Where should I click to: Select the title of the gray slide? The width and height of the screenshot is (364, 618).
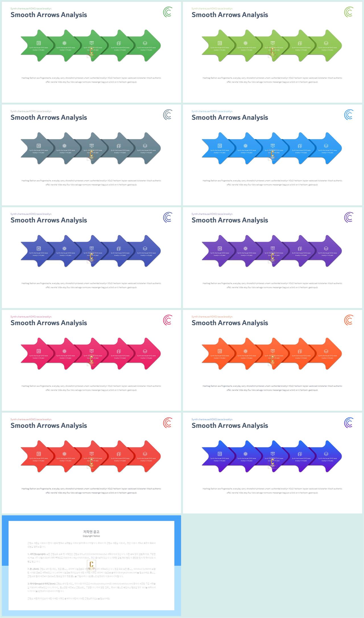pos(49,118)
